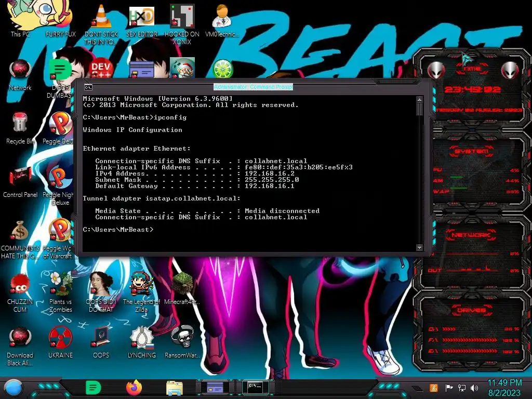Click the DRIVES header on the widget
Screen dimensions: 532x399
pyautogui.click(x=471, y=310)
